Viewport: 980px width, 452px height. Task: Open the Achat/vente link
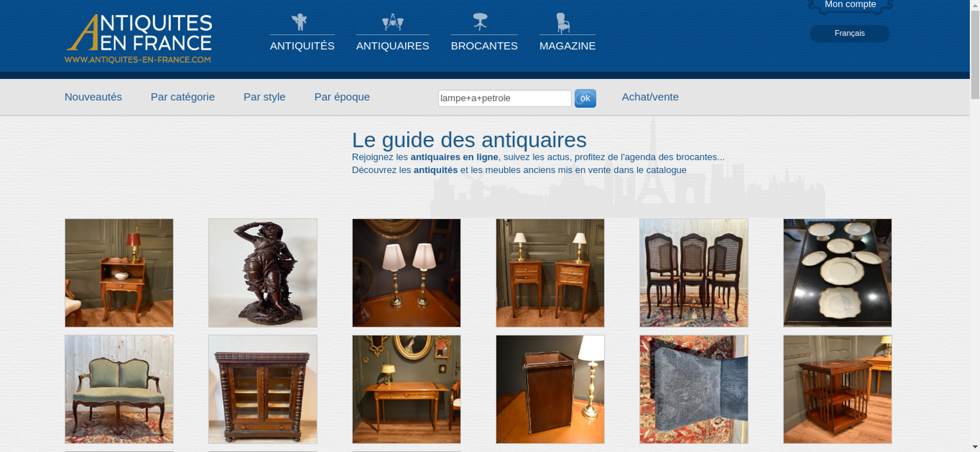(x=650, y=97)
